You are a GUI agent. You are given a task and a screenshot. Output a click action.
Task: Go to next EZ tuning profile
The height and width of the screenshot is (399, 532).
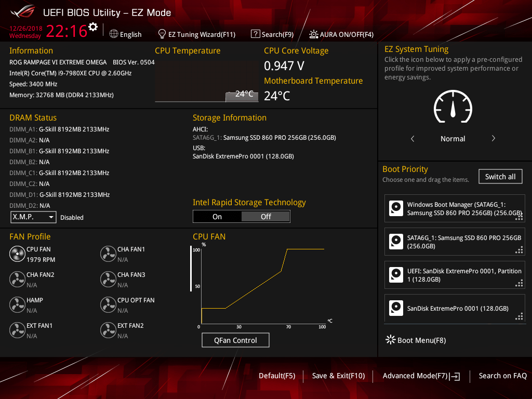(x=494, y=138)
